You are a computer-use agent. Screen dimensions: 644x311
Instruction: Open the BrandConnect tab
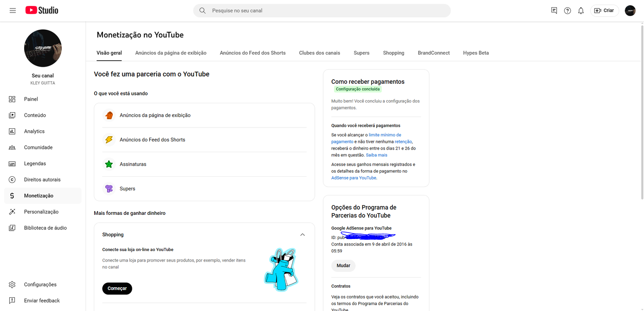(433, 53)
